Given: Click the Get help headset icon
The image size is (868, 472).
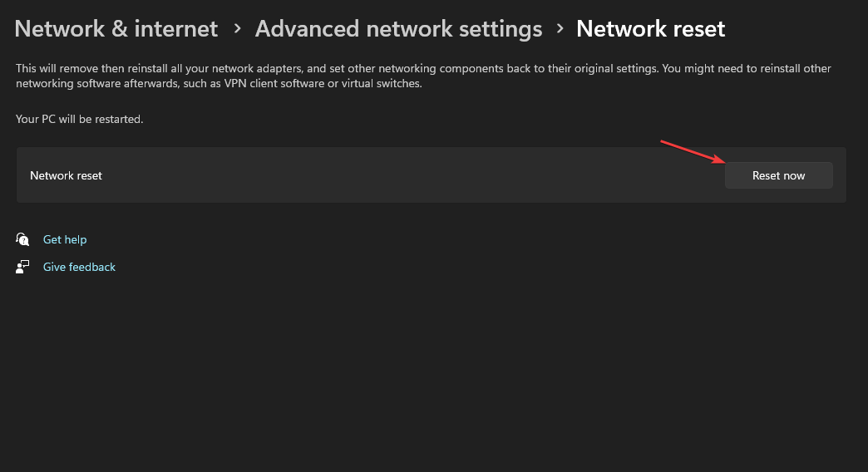Looking at the screenshot, I should click(x=22, y=239).
